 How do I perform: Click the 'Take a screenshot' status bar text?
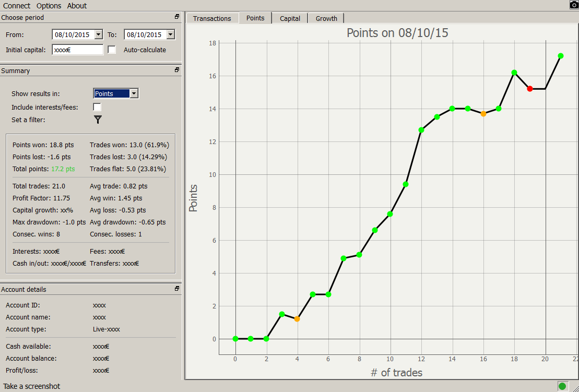click(31, 386)
